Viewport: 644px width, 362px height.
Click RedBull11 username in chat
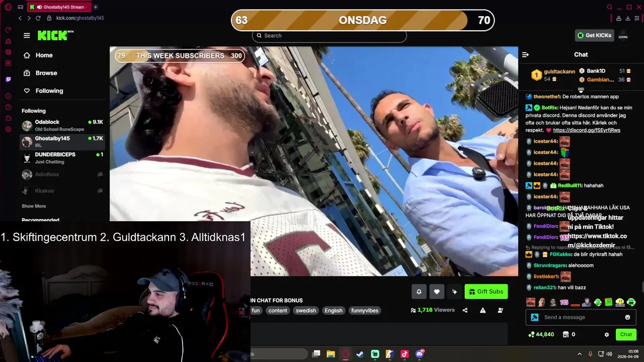569,186
